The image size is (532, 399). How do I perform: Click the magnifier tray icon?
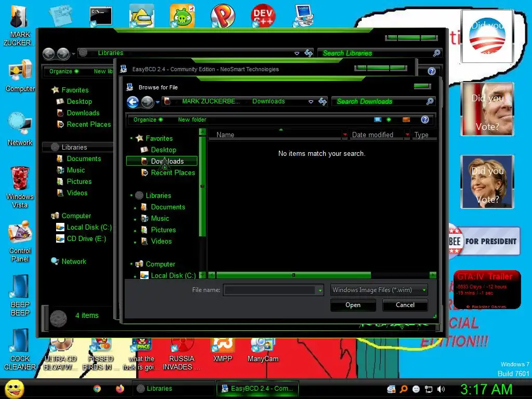click(404, 389)
